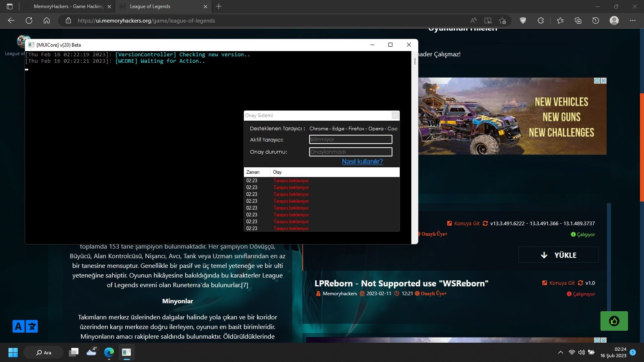This screenshot has height=362, width=644.
Task: Open ad info on New Vehicles ad
Action: pyautogui.click(x=597, y=80)
